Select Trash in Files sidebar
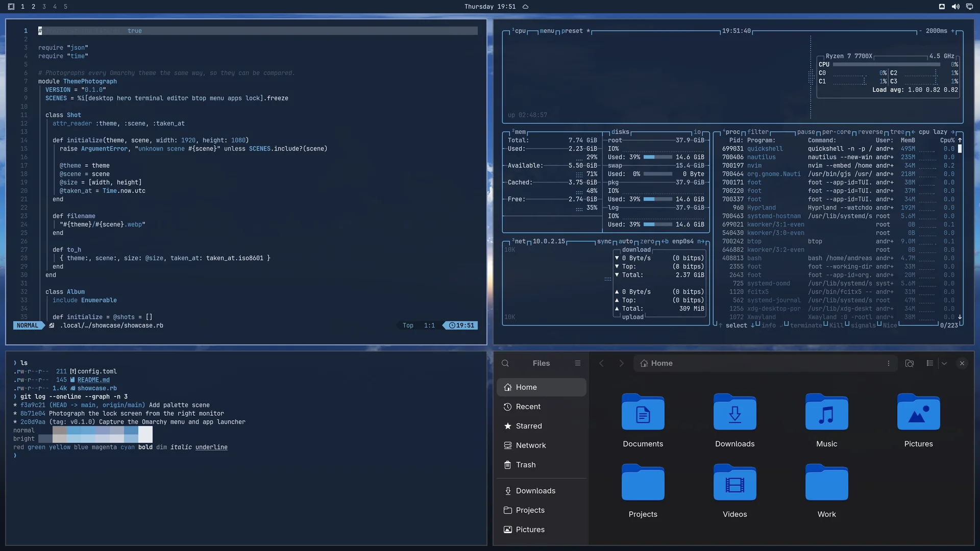 (x=542, y=465)
